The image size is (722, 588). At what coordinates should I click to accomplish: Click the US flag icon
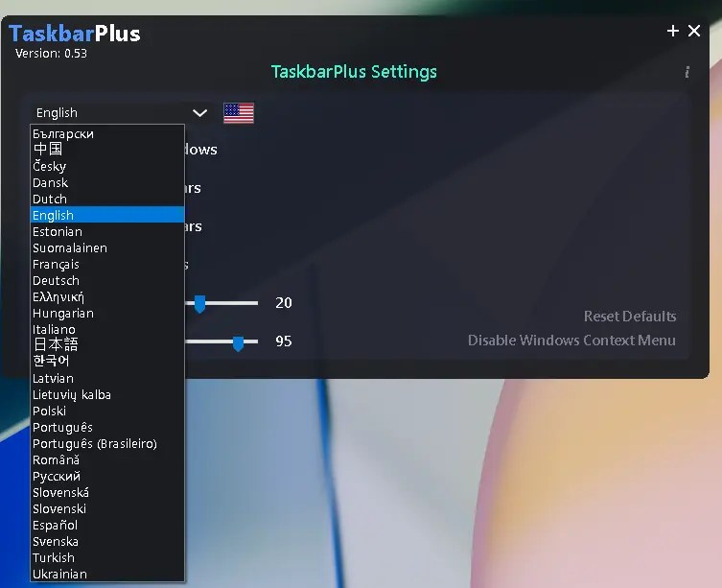[x=239, y=113]
